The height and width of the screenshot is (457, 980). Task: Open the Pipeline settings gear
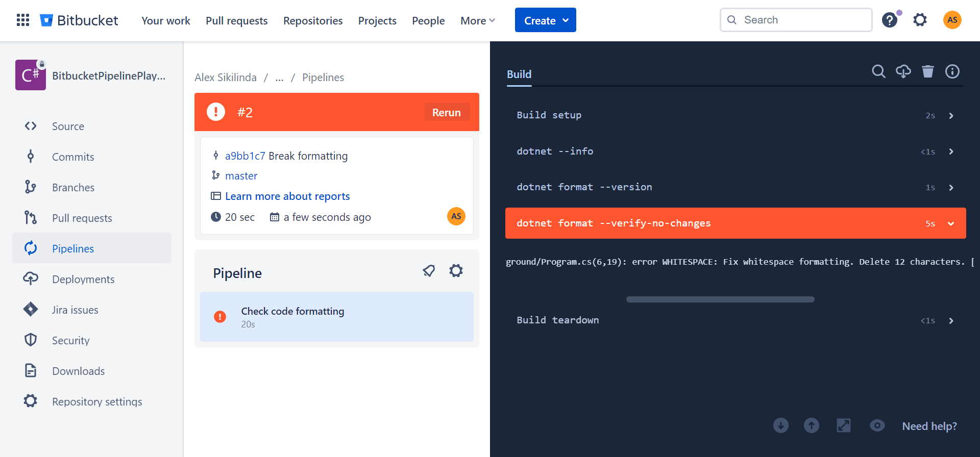[456, 271]
